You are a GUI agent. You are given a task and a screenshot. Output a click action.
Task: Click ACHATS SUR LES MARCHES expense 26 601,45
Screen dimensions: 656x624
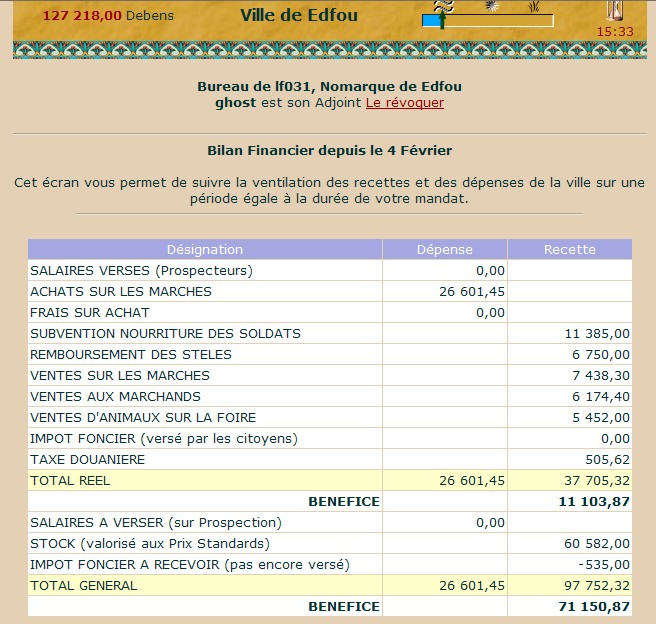coord(472,292)
